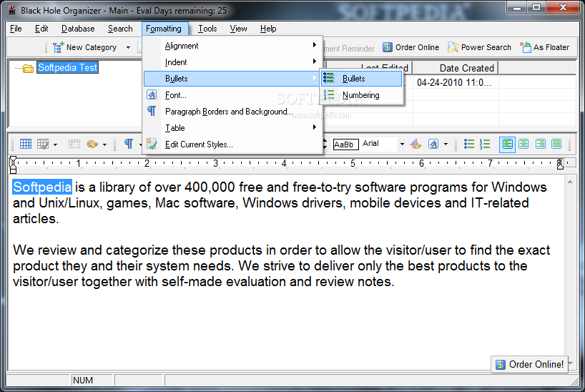This screenshot has width=585, height=392.
Task: Open the New Category dropdown arrow
Action: pyautogui.click(x=128, y=48)
